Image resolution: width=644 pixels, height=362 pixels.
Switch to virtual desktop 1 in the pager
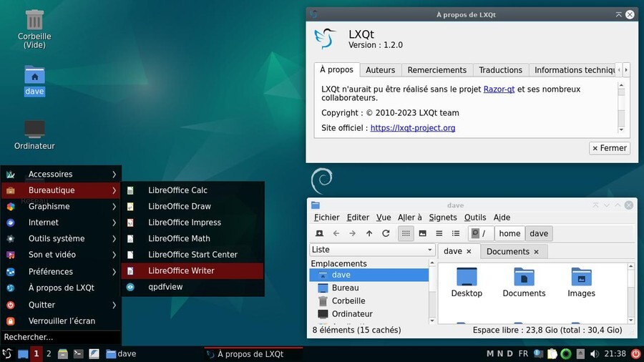tap(36, 354)
